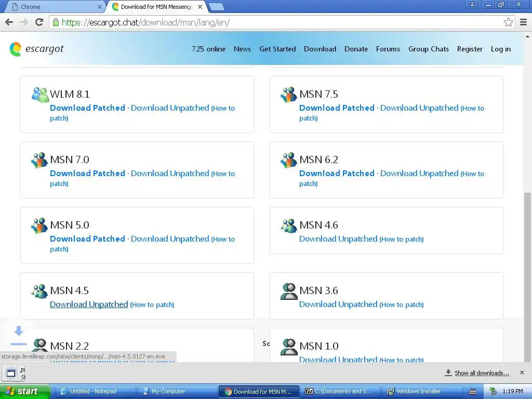Screen dimensions: 532x399
Task: Click the address bar URL field
Action: [x=275, y=22]
